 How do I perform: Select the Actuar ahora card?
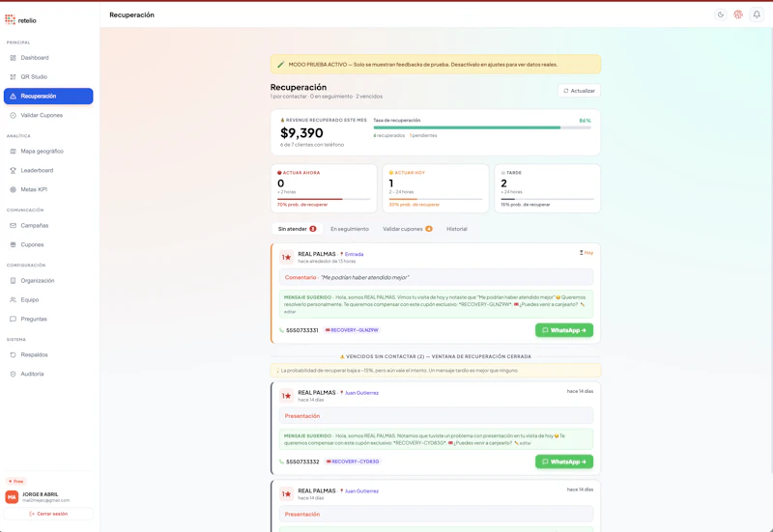pos(324,188)
